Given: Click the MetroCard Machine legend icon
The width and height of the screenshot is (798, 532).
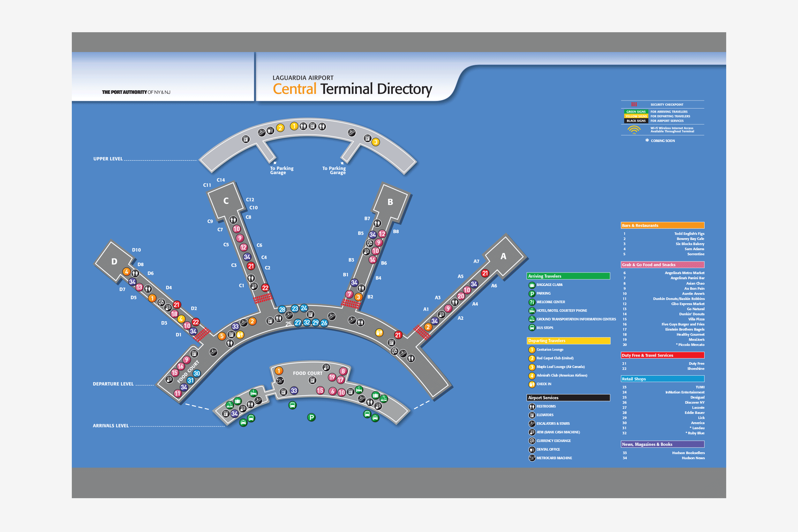Looking at the screenshot, I should pos(532,458).
